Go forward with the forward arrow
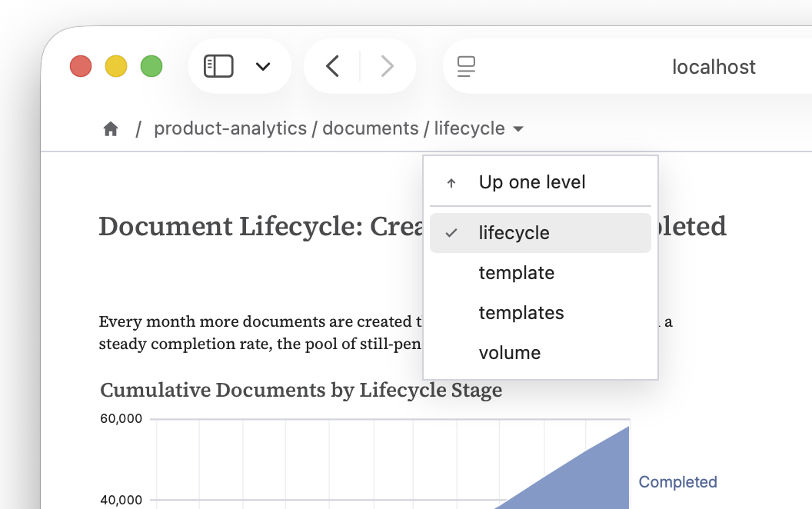The width and height of the screenshot is (812, 509). click(388, 66)
